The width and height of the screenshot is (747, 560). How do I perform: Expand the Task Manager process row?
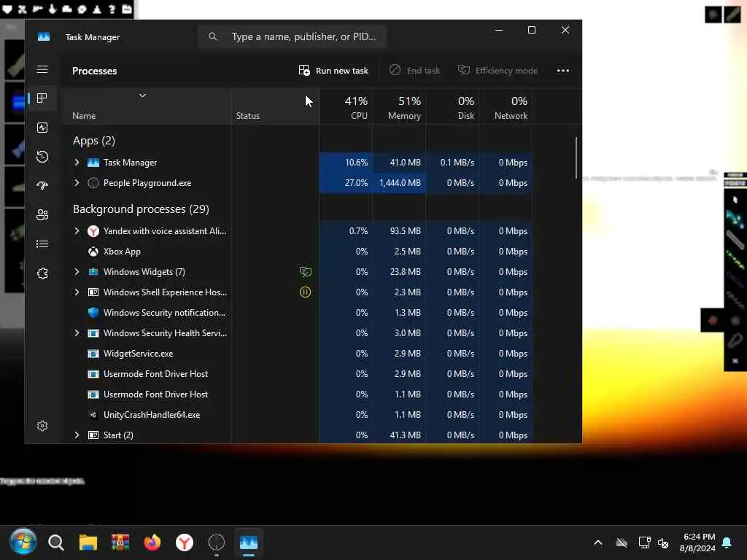[77, 163]
